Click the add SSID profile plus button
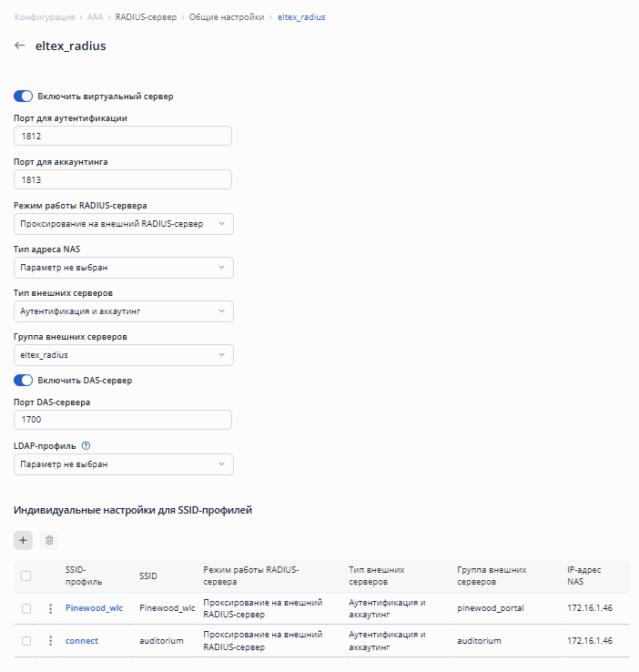639x672 pixels. [x=25, y=540]
